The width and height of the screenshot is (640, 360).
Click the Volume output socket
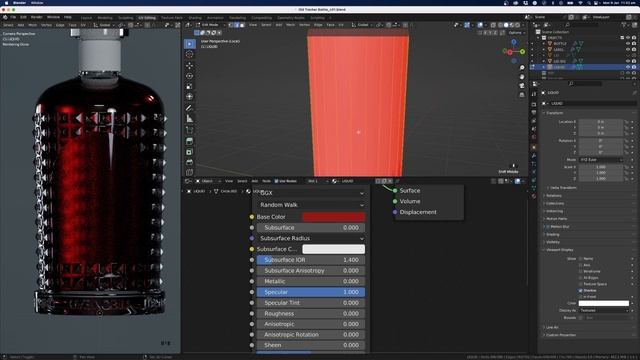point(395,201)
